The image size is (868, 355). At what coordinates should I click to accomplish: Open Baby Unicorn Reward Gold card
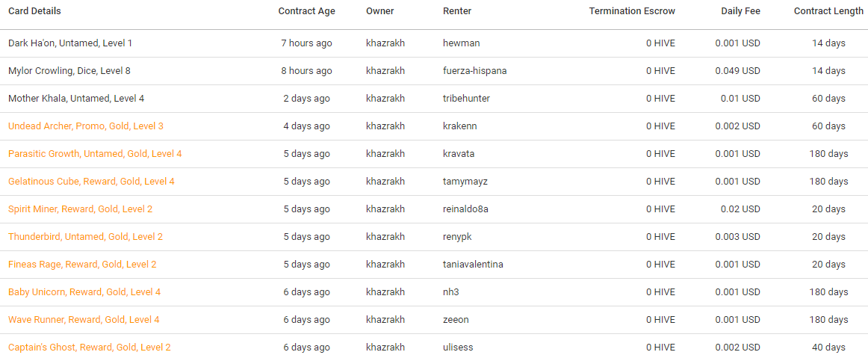[84, 292]
